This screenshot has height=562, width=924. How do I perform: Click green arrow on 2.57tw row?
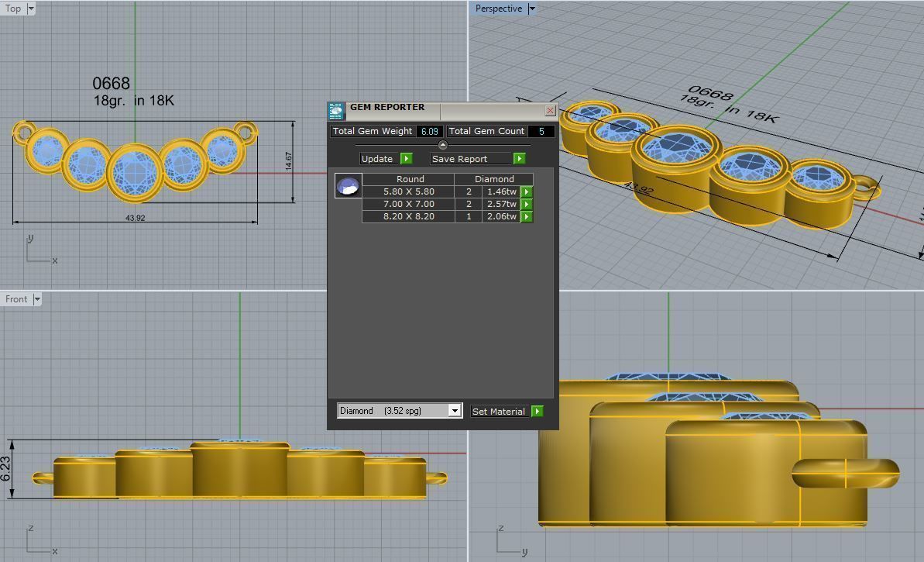[x=527, y=204]
